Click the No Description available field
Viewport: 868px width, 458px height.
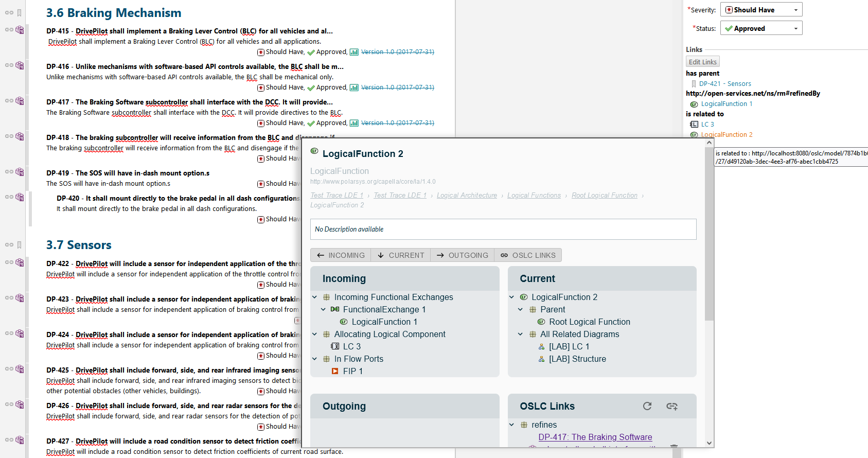pos(503,229)
